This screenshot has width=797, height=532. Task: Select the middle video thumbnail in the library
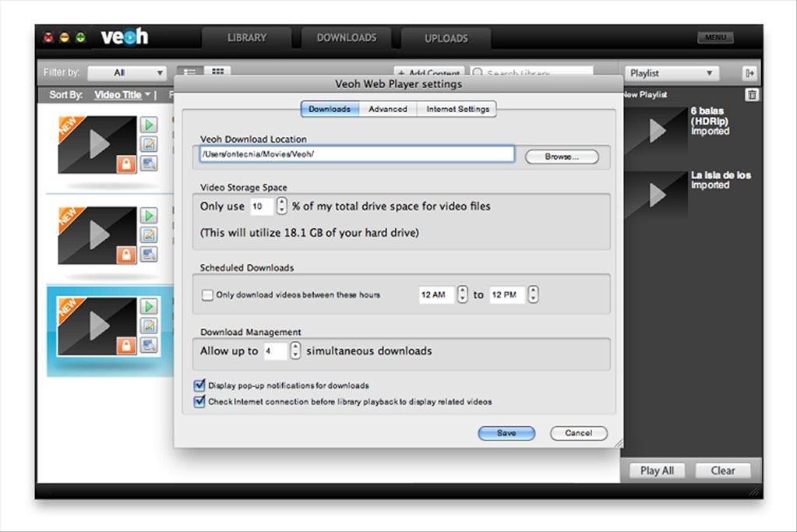pyautogui.click(x=97, y=236)
